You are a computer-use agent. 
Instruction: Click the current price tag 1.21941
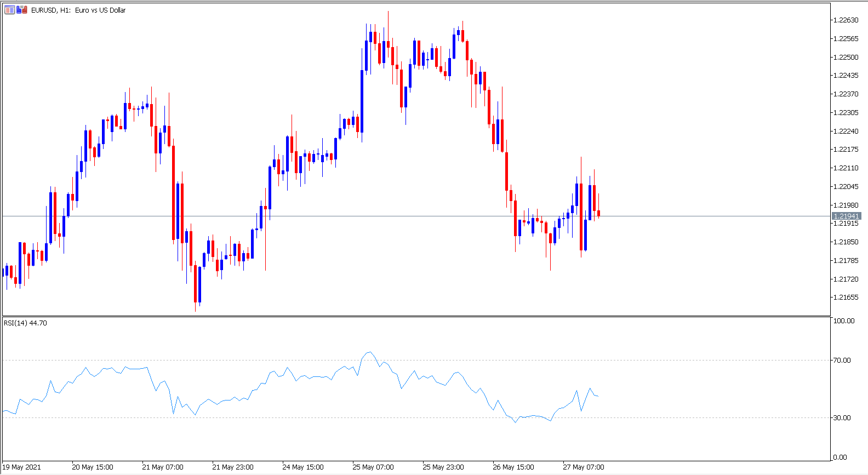click(x=846, y=216)
